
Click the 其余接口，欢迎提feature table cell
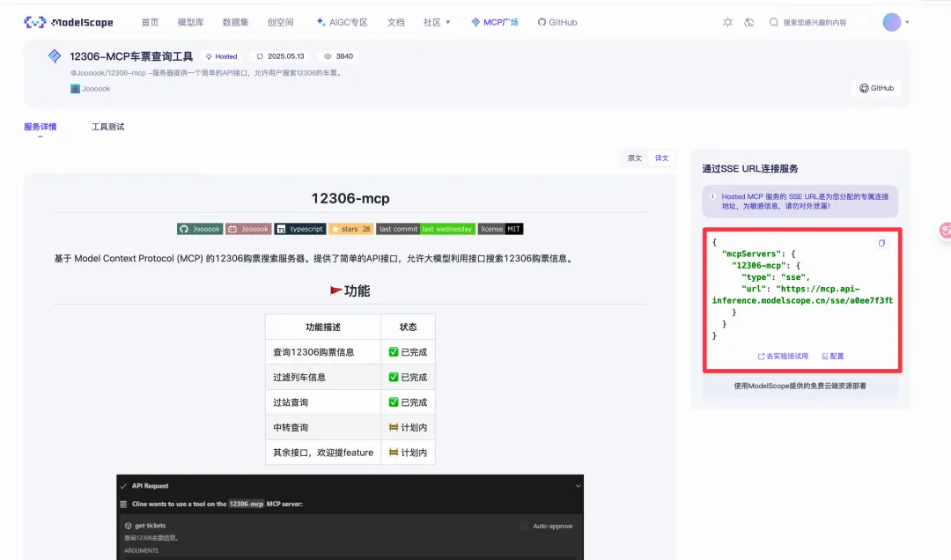(322, 452)
